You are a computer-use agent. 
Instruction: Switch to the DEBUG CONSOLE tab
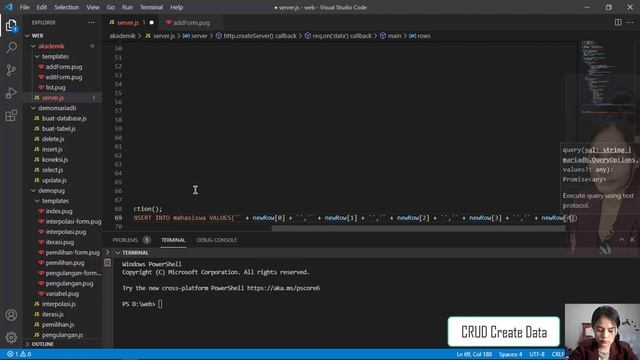tap(216, 240)
